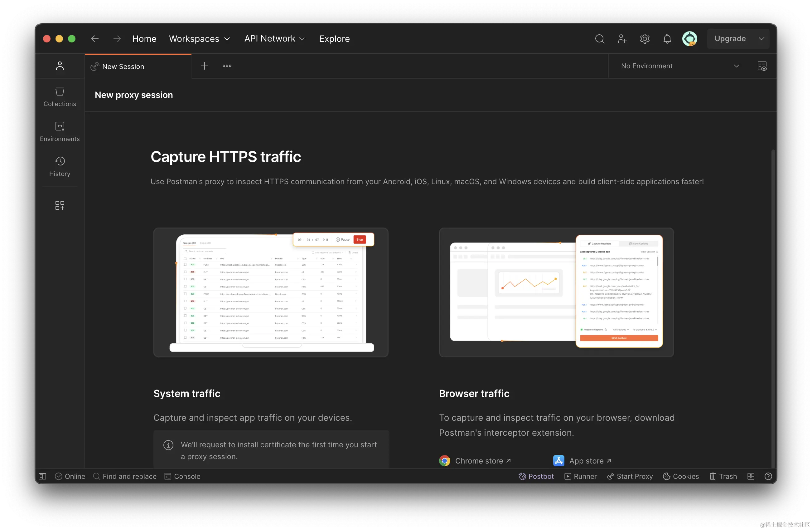This screenshot has height=530, width=812.
Task: Click the configure workspace sidebar grid icon
Action: pyautogui.click(x=60, y=205)
